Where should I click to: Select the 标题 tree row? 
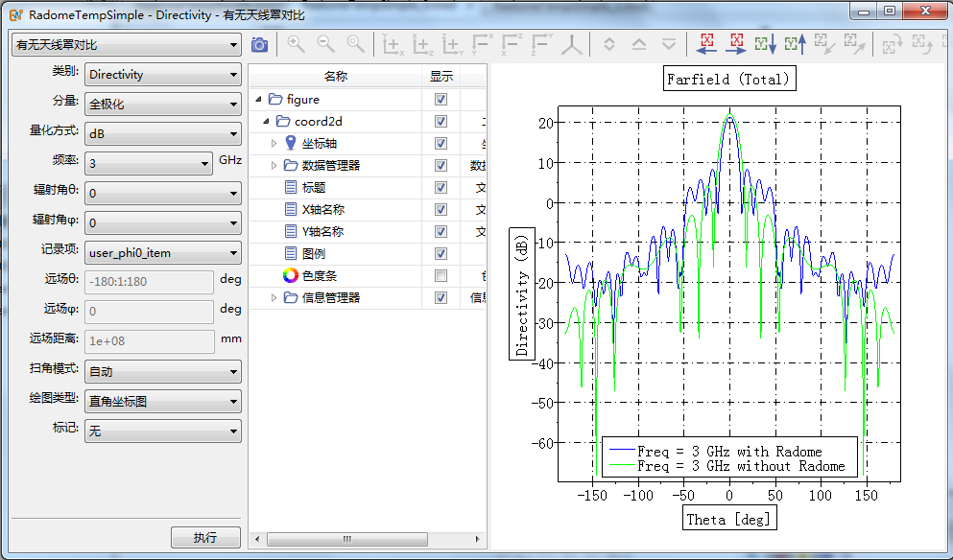click(368, 188)
